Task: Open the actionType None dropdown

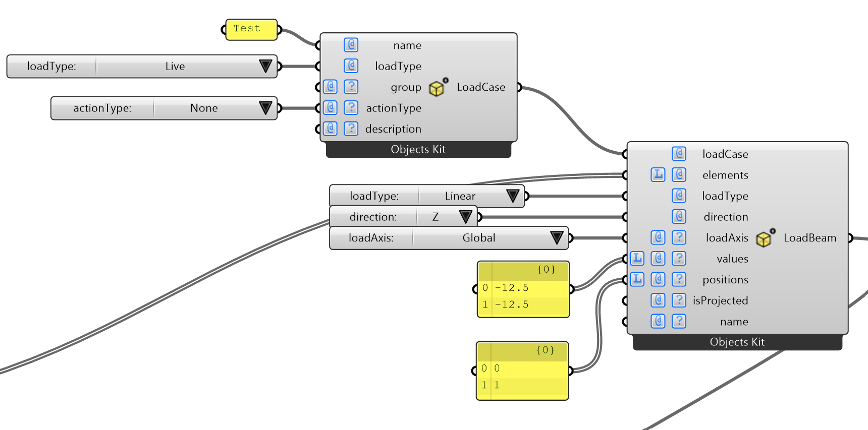Action: (265, 108)
